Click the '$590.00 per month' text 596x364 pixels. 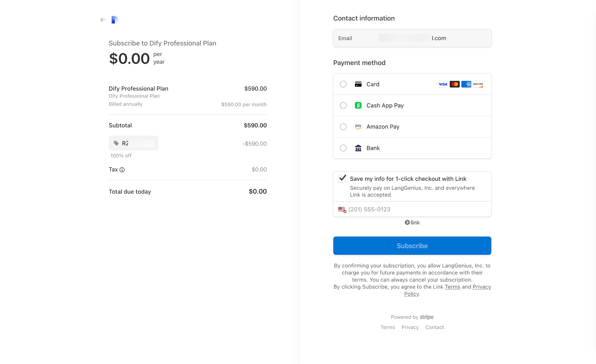(244, 105)
